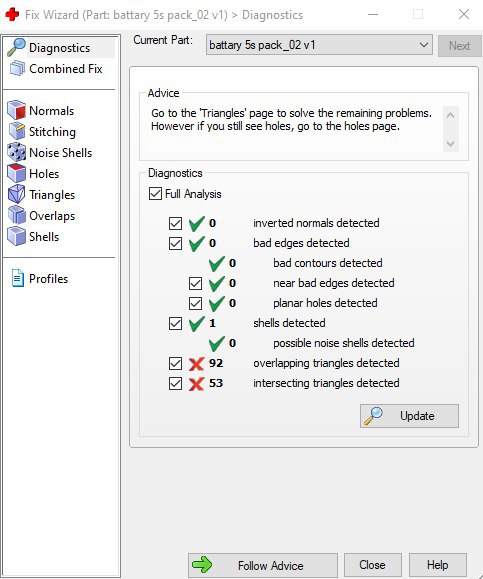Click the Stitching icon
Image resolution: width=483 pixels, height=579 pixels.
click(x=16, y=131)
